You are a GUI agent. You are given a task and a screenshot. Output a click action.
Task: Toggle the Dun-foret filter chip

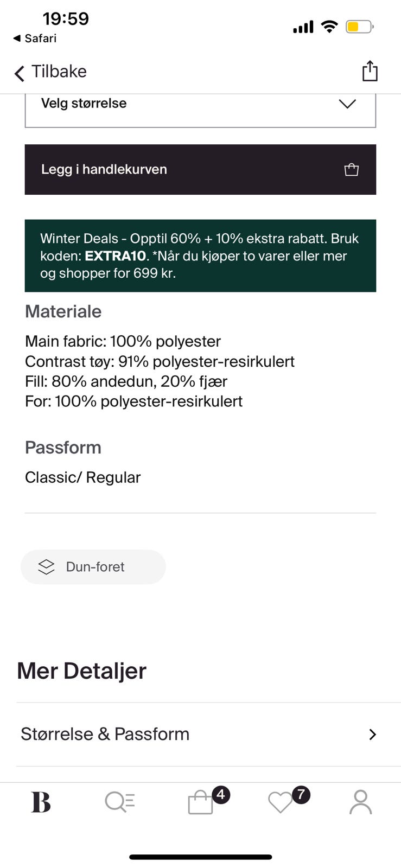93,566
